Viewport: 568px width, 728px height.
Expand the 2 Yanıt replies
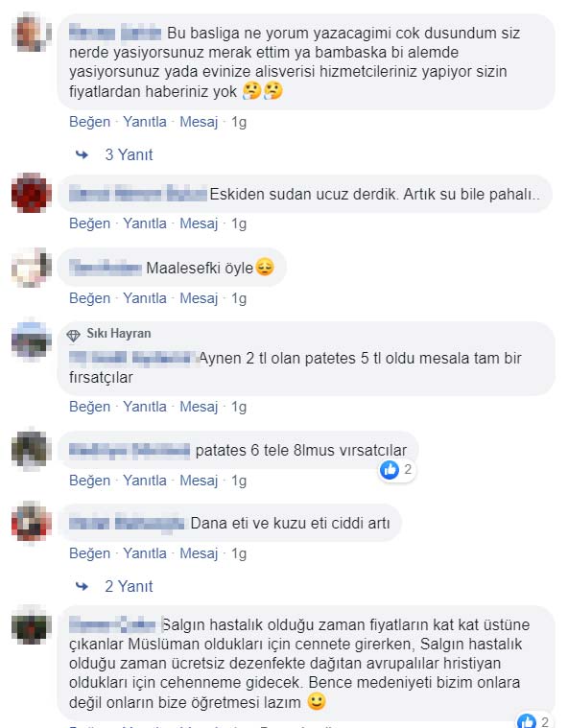point(129,586)
